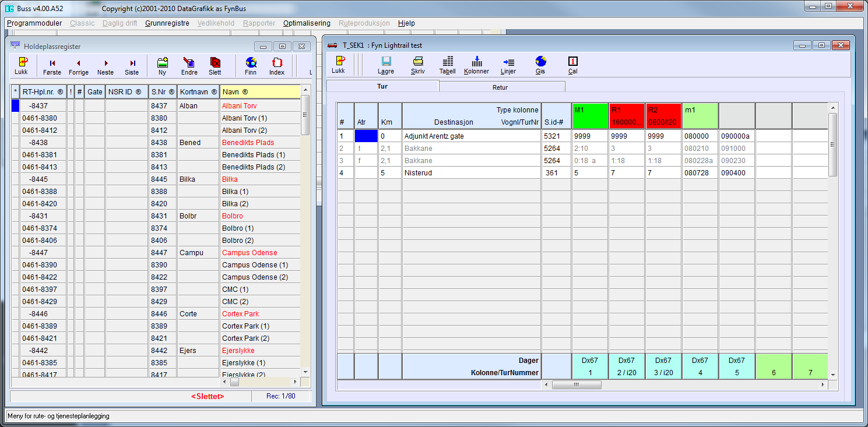Click the 0461-8380 stop number cell
This screenshot has height=427, width=868.
click(x=43, y=118)
